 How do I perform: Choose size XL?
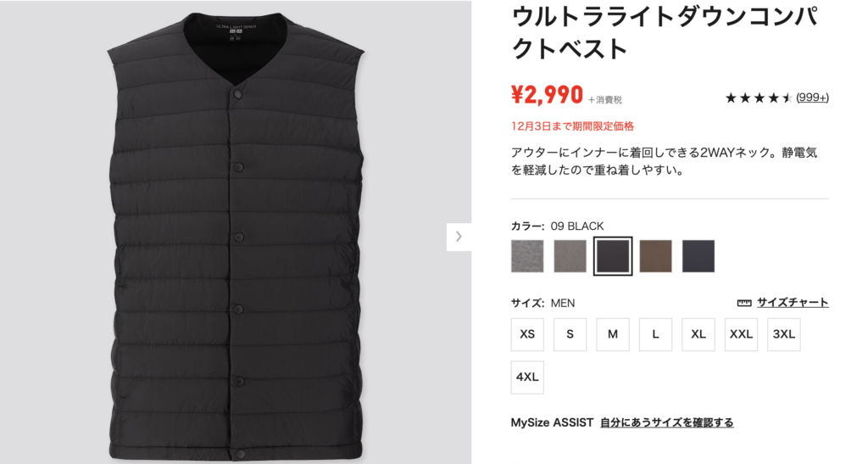pos(698,334)
